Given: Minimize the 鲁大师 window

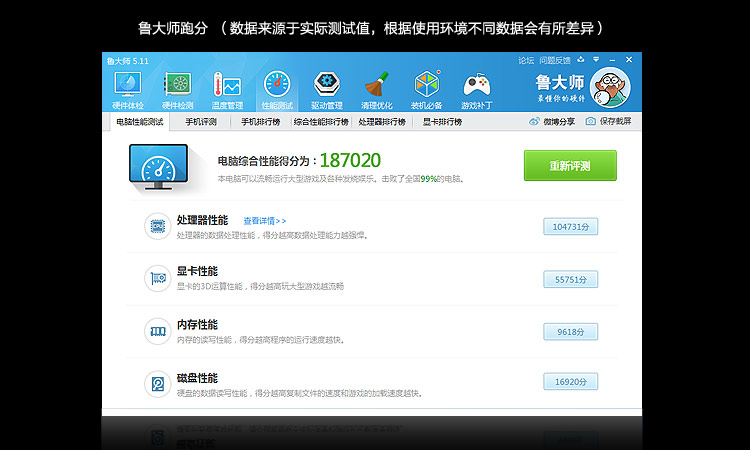Looking at the screenshot, I should pyautogui.click(x=612, y=60).
